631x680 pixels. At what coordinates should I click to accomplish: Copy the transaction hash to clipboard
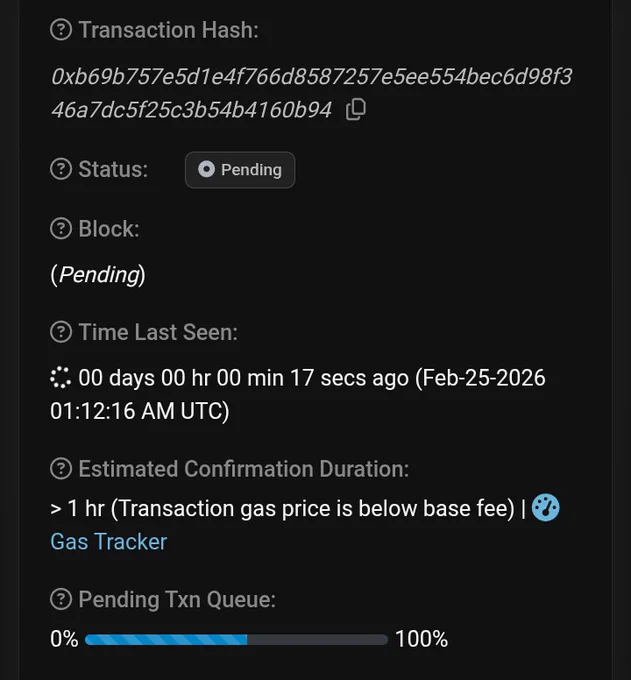coord(356,109)
